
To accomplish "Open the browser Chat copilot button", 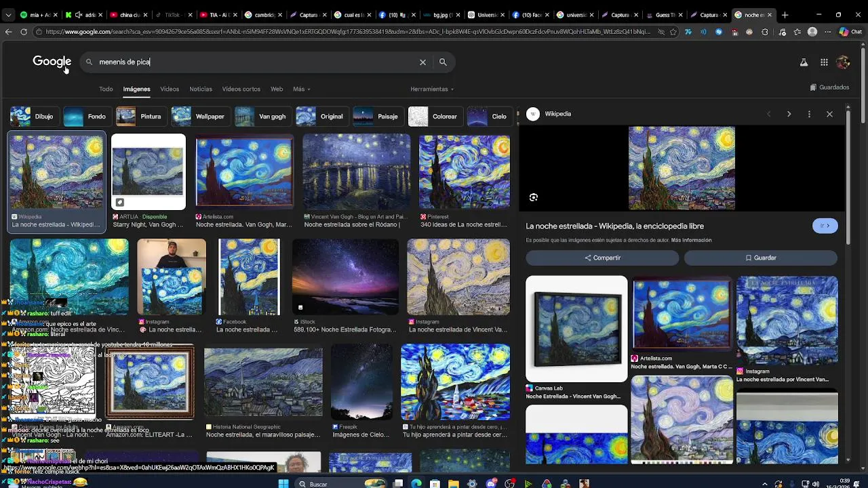I will pos(850,31).
